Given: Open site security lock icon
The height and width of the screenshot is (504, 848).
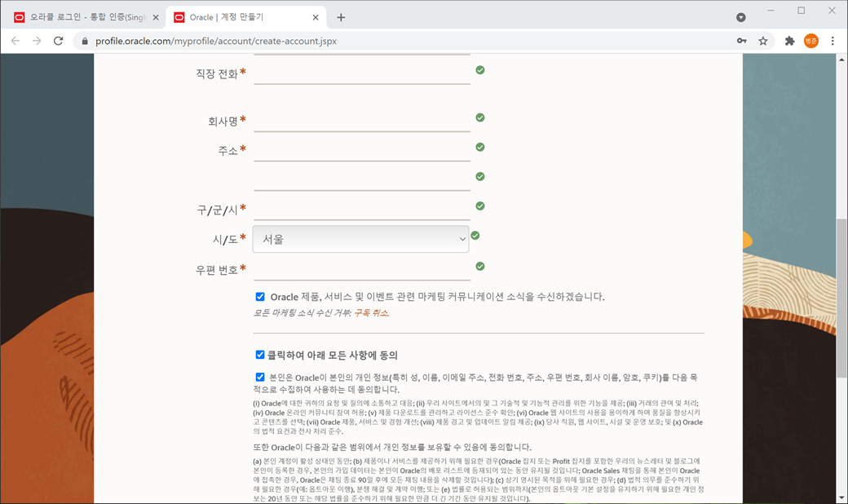Looking at the screenshot, I should tap(84, 41).
